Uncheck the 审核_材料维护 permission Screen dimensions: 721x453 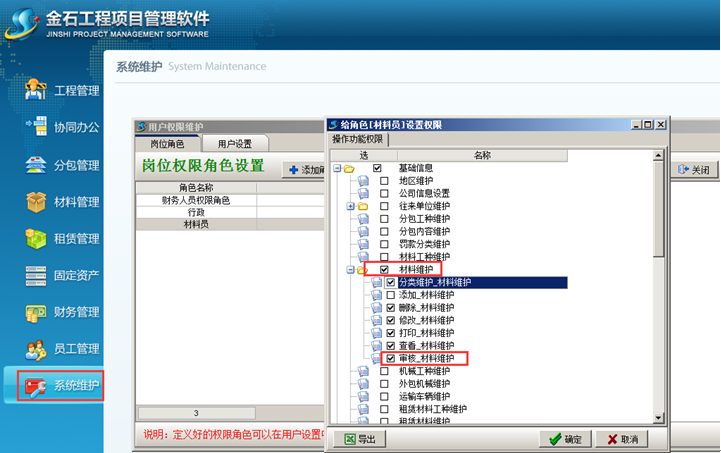(x=391, y=358)
